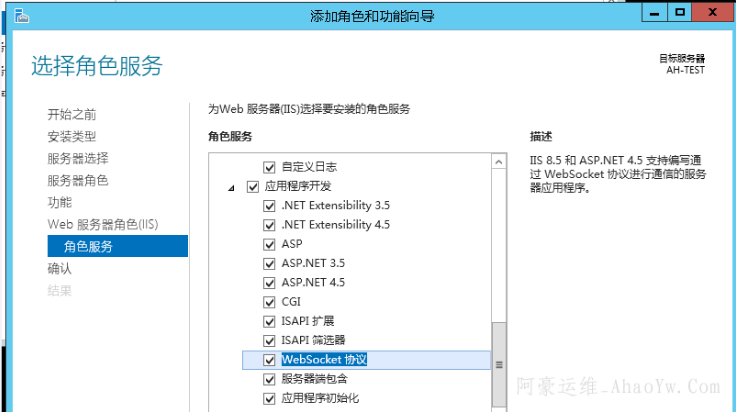
Task: Select the 角色服务 navigation item
Action: point(88,247)
